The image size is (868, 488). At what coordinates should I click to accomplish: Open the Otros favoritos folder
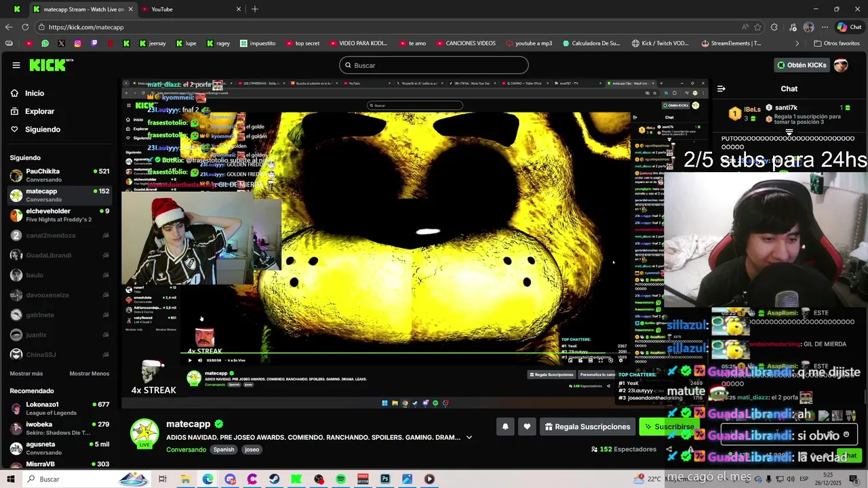pos(836,43)
